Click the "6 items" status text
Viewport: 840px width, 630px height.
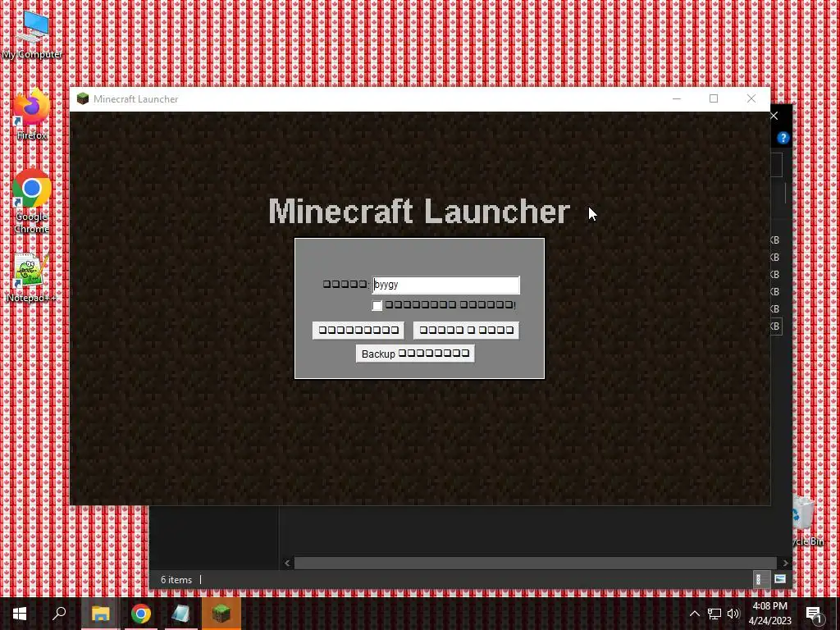[x=176, y=580]
